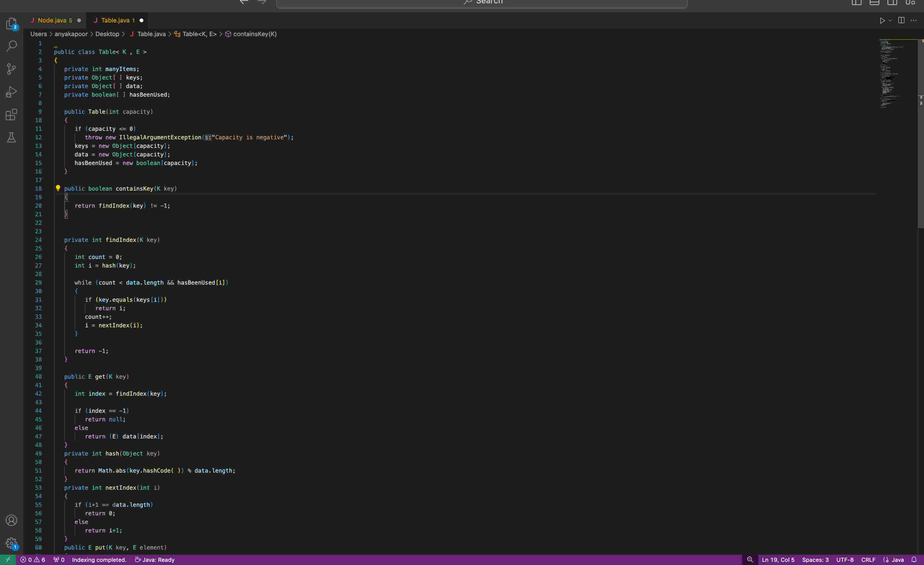Open errors and warnings status indicator
924x565 pixels.
click(33, 560)
